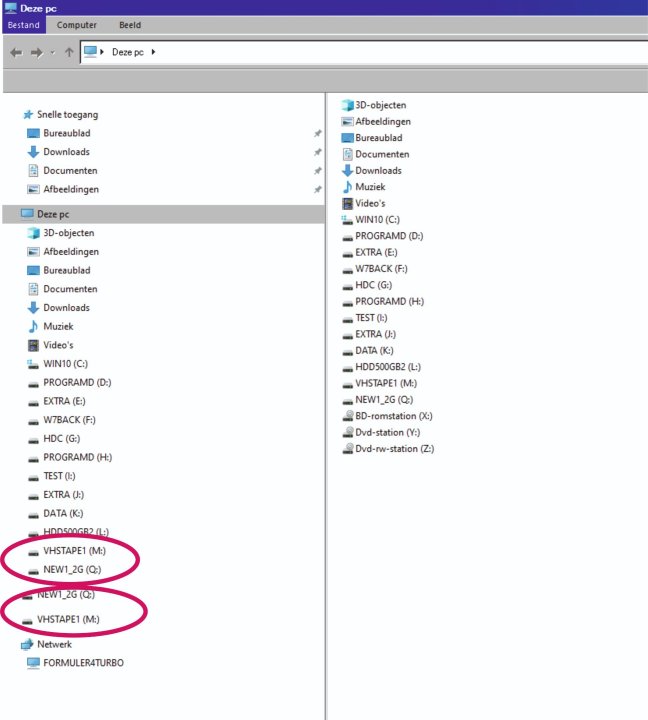Screen dimensions: 648x720
Task: Click the forward navigation arrow
Action: click(x=37, y=52)
